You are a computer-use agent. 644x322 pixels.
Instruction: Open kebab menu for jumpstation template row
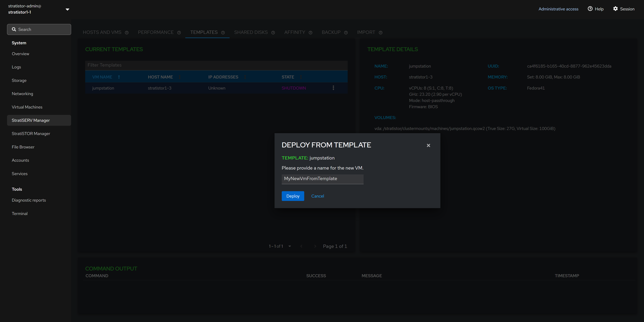[333, 88]
